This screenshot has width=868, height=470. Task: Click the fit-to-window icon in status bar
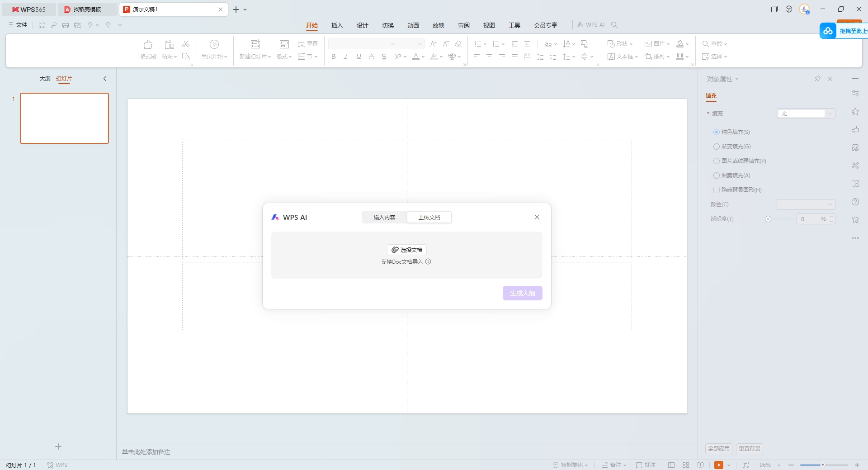click(746, 465)
